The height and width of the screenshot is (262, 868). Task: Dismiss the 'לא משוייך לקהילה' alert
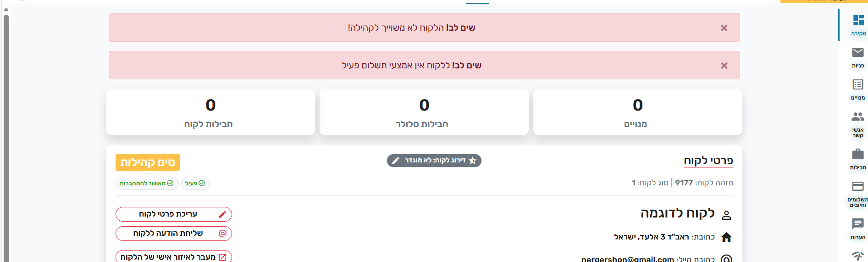click(x=724, y=28)
